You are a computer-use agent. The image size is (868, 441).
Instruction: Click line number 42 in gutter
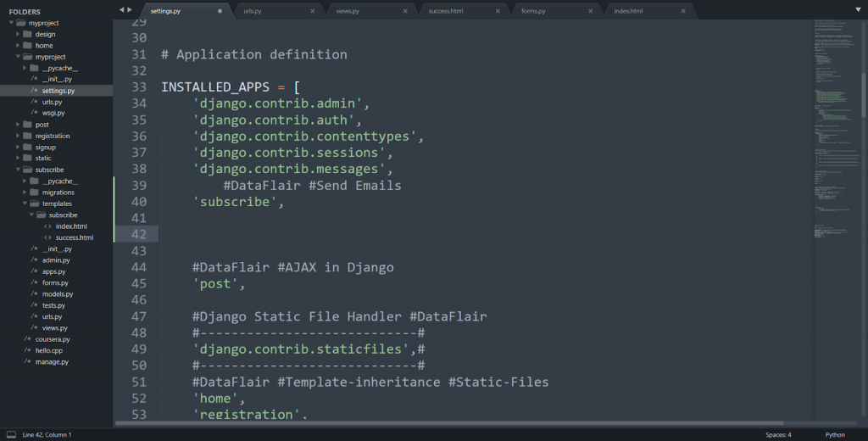[x=138, y=234]
